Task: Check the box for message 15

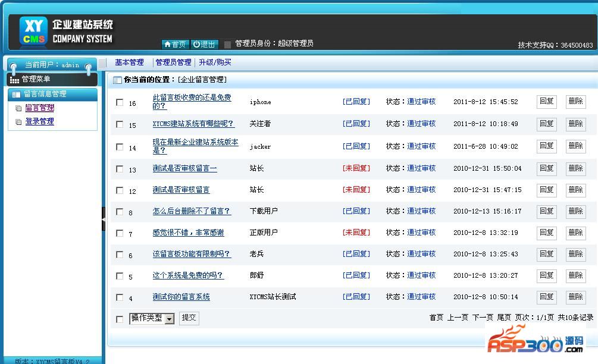Action: pos(120,124)
